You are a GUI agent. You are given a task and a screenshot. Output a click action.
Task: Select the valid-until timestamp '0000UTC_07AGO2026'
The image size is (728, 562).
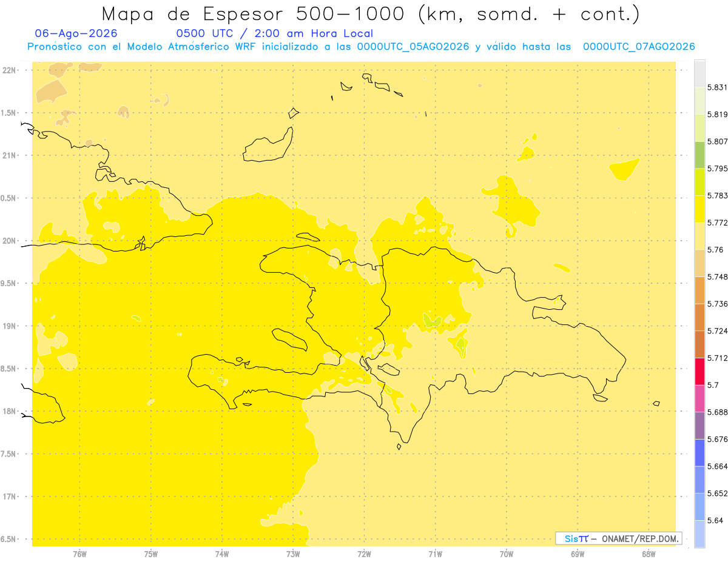639,47
